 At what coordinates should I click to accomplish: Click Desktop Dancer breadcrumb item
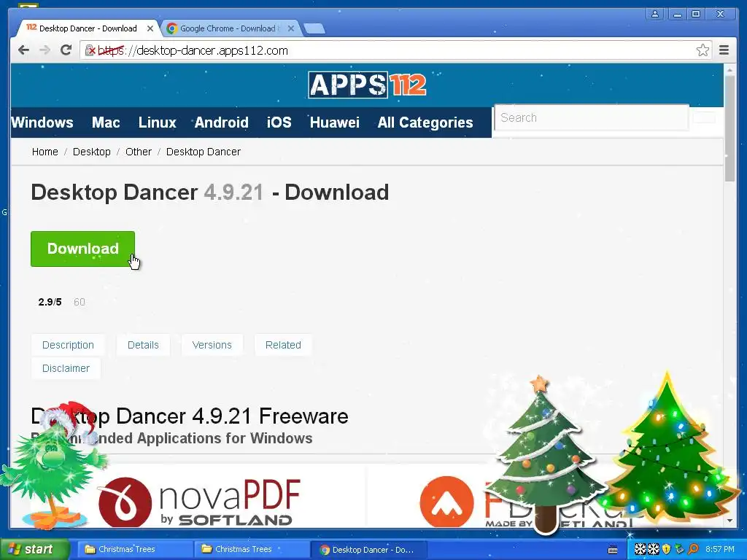(204, 152)
